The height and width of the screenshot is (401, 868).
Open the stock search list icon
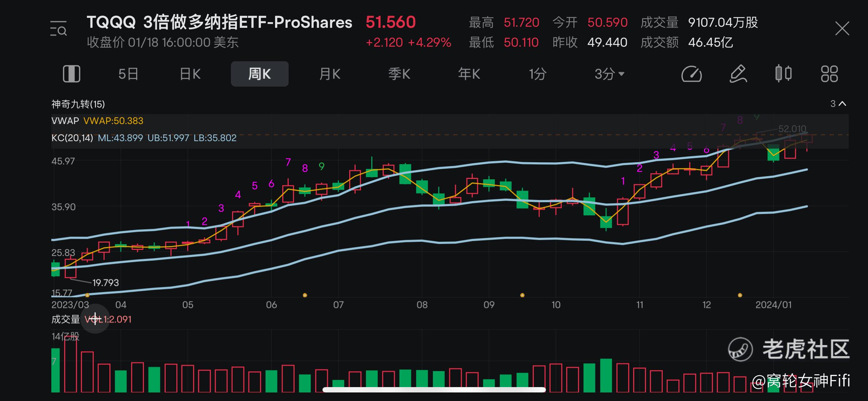click(x=58, y=29)
